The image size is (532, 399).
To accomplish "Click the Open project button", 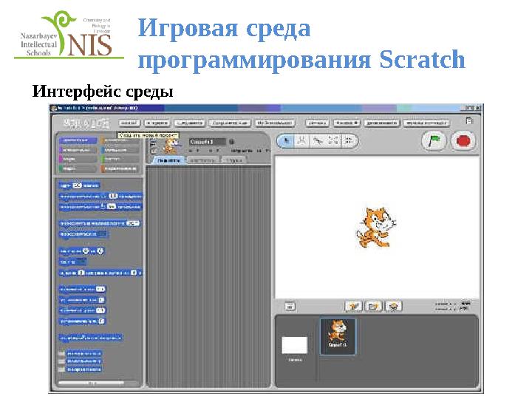I will pos(158,123).
